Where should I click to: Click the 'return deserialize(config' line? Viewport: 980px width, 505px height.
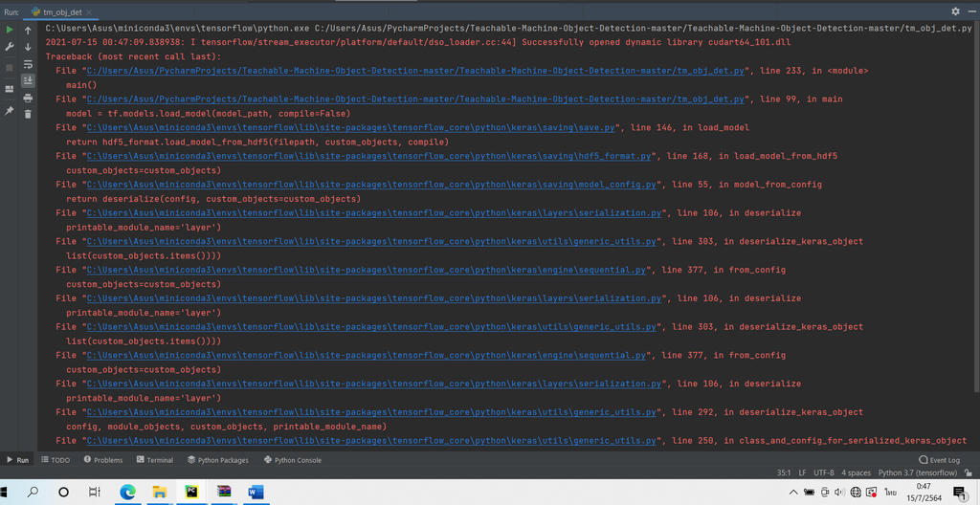[x=213, y=199]
